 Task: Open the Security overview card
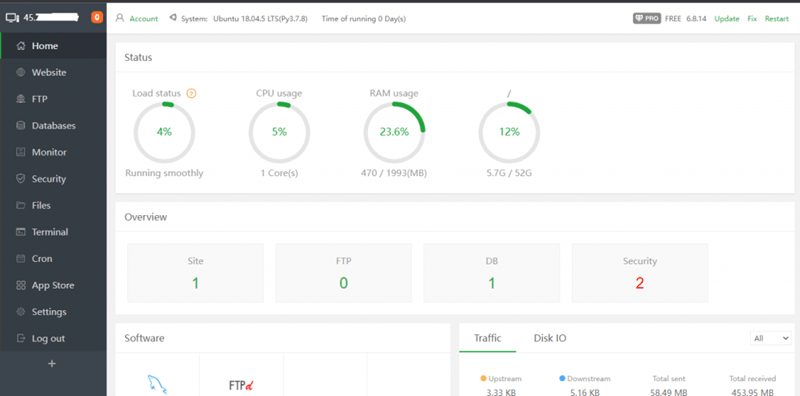coord(640,273)
